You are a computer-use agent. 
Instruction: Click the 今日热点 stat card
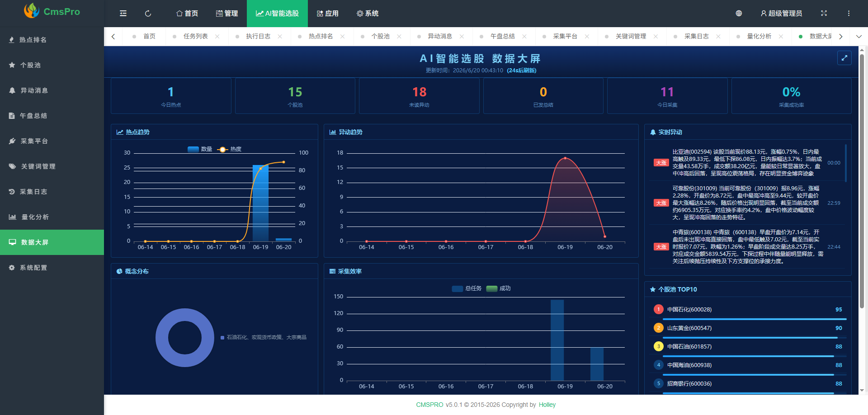coord(171,96)
